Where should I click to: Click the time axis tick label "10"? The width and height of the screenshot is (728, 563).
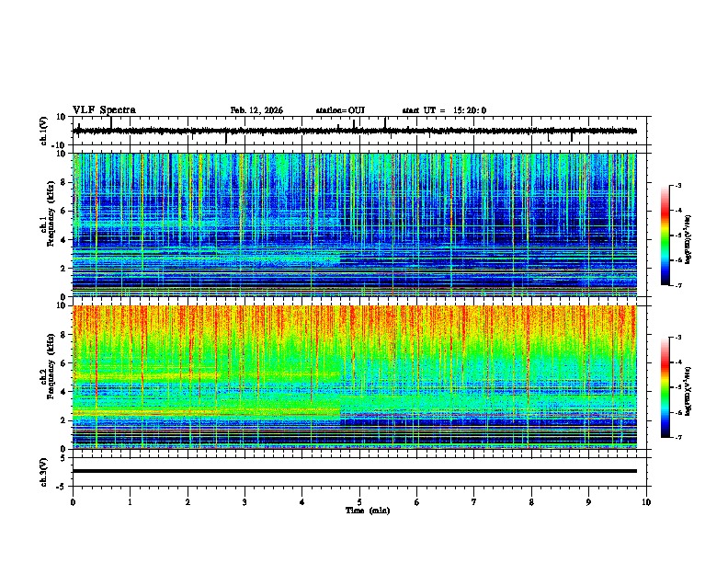pos(646,502)
